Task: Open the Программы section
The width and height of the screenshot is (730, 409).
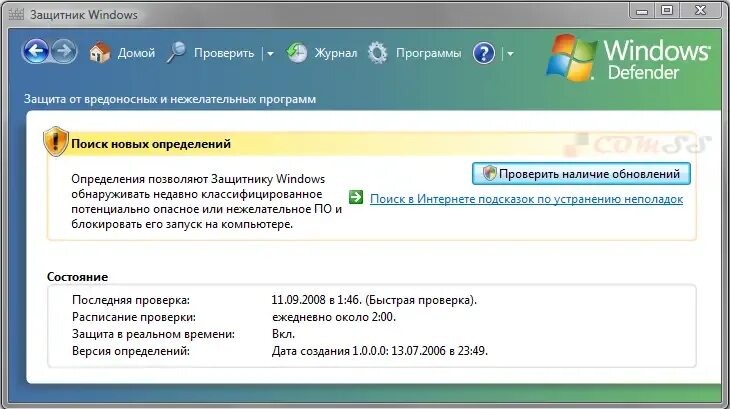Action: tap(428, 54)
